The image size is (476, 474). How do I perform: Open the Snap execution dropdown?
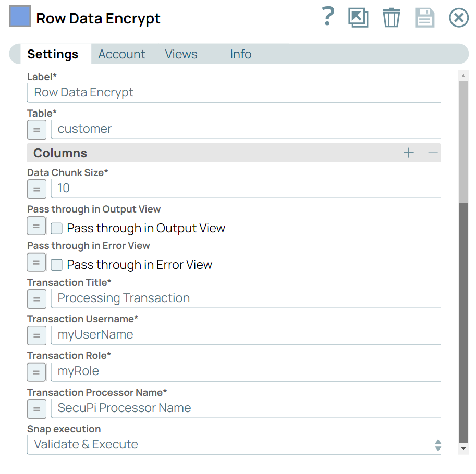pyautogui.click(x=235, y=444)
